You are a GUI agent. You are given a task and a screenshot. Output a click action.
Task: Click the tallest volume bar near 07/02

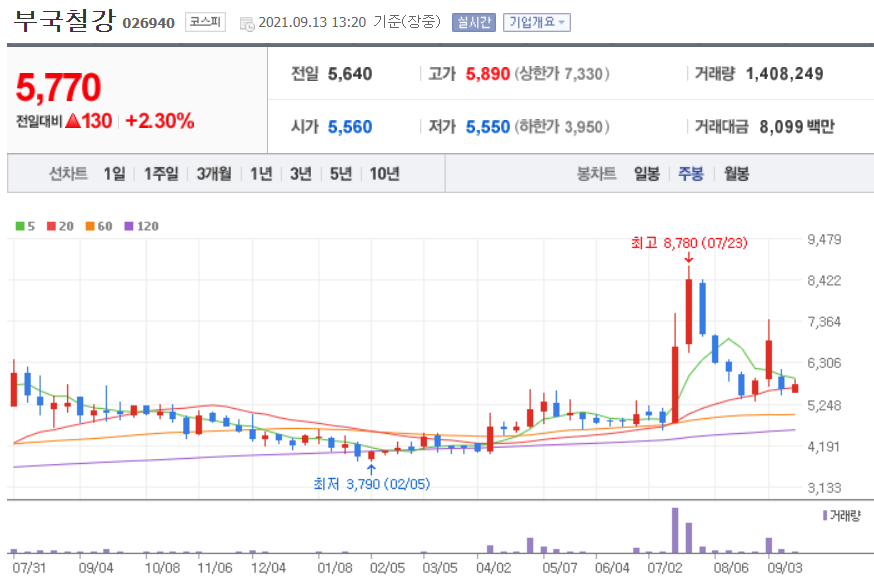675,530
